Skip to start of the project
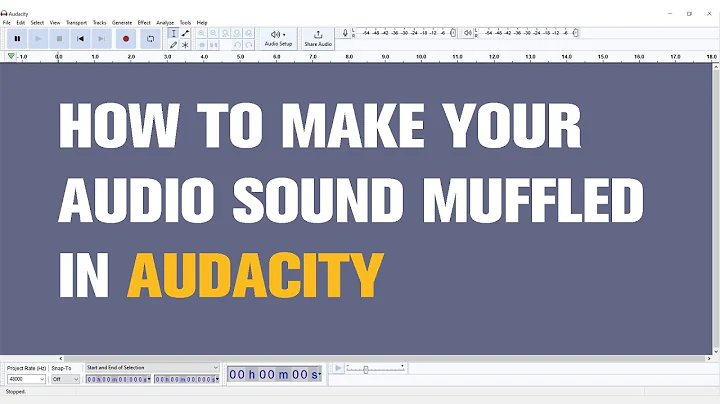 (x=80, y=39)
